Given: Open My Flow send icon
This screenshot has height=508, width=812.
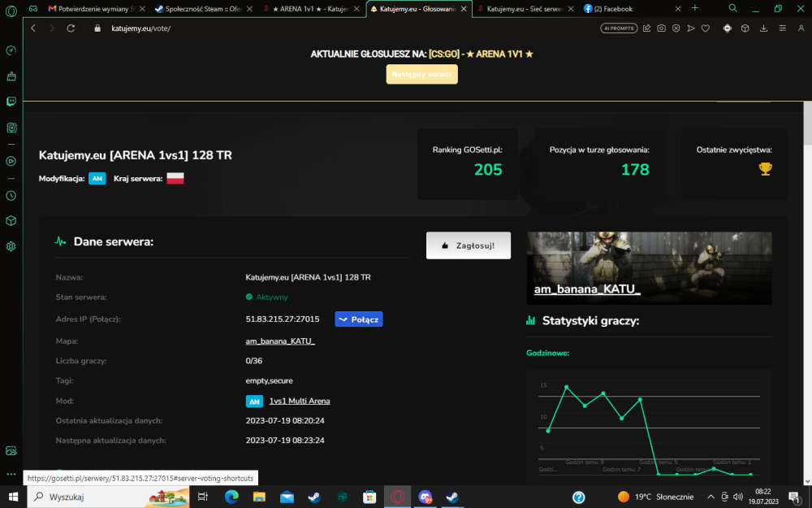Looking at the screenshot, I should pos(691,28).
